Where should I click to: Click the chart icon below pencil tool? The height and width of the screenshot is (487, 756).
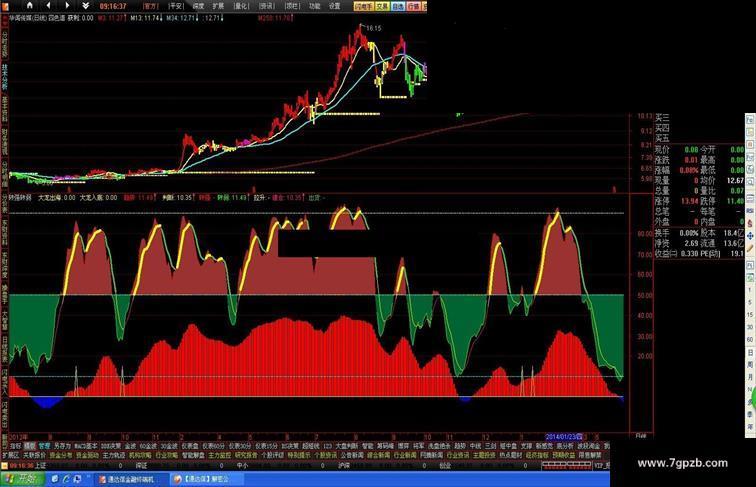750,265
